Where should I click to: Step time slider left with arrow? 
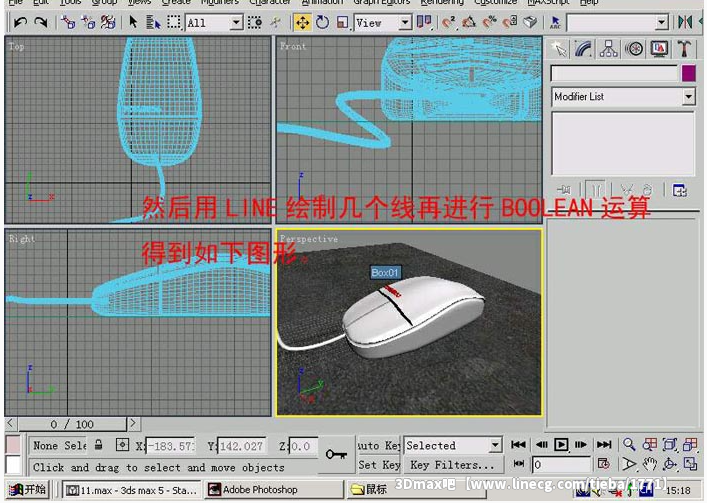[11, 424]
